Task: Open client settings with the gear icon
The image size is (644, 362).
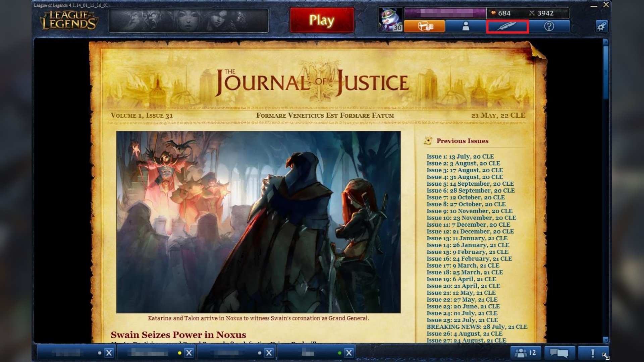Action: (603, 26)
